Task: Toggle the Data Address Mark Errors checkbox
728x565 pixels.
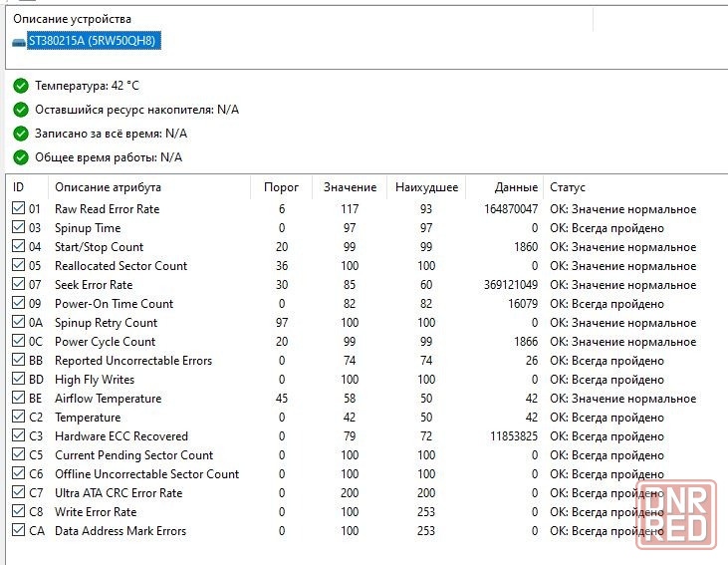Action: tap(18, 530)
